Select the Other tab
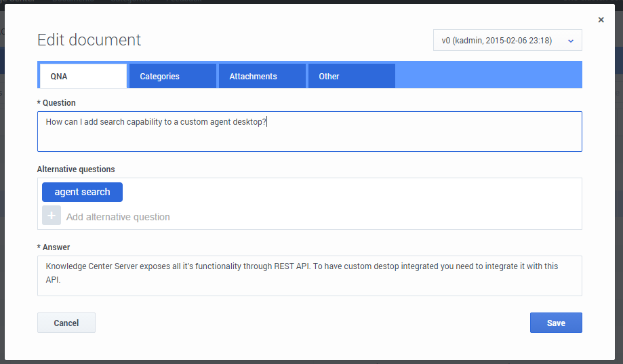The height and width of the screenshot is (364, 623). pos(351,77)
